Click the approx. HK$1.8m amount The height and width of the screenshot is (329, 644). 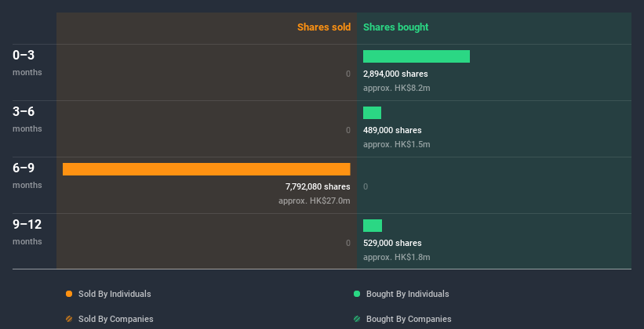pos(397,257)
